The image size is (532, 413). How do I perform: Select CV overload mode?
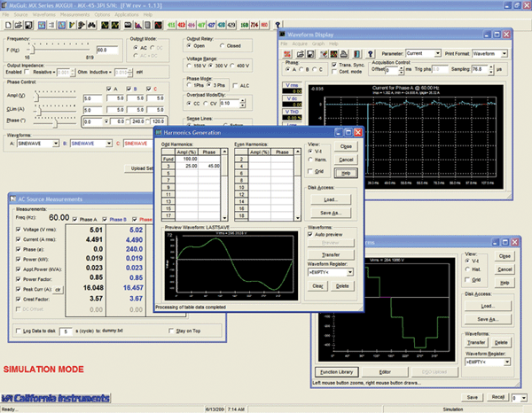click(206, 104)
